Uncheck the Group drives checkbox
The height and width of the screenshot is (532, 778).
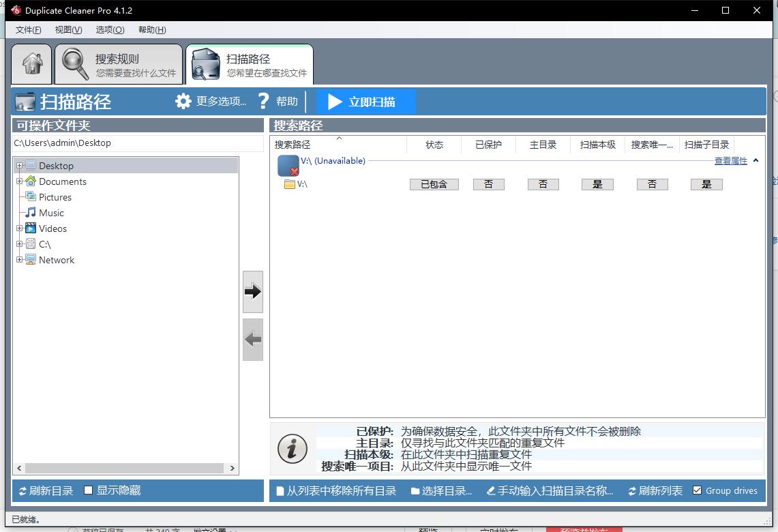pos(698,490)
